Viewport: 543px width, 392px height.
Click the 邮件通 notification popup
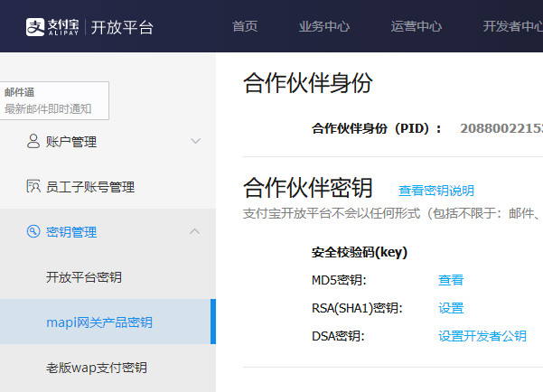pyautogui.click(x=54, y=100)
